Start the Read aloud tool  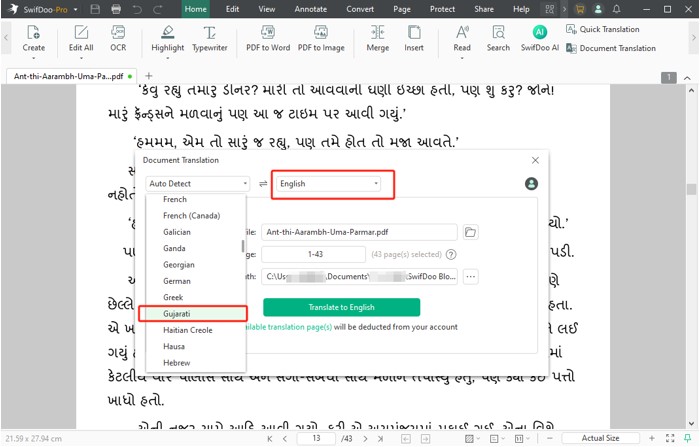462,39
